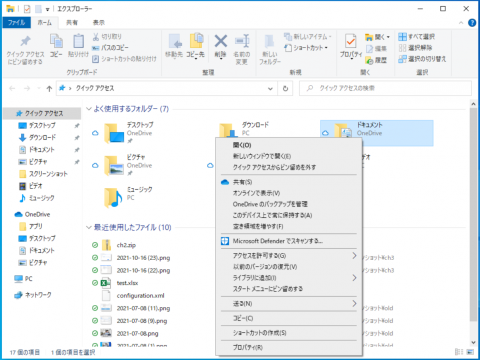This screenshot has height=360, width=480.
Task: Choose このデバイス上で常に保持する
Action: pyautogui.click(x=289, y=215)
